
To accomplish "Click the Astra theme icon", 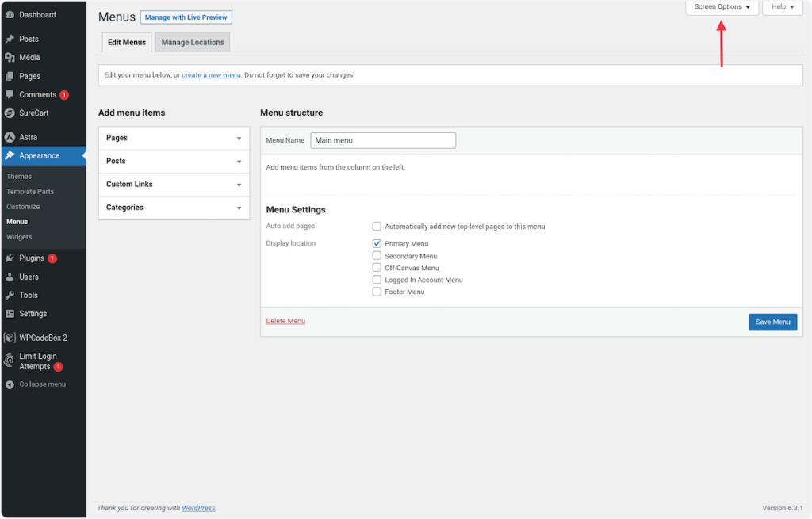I will click(10, 137).
